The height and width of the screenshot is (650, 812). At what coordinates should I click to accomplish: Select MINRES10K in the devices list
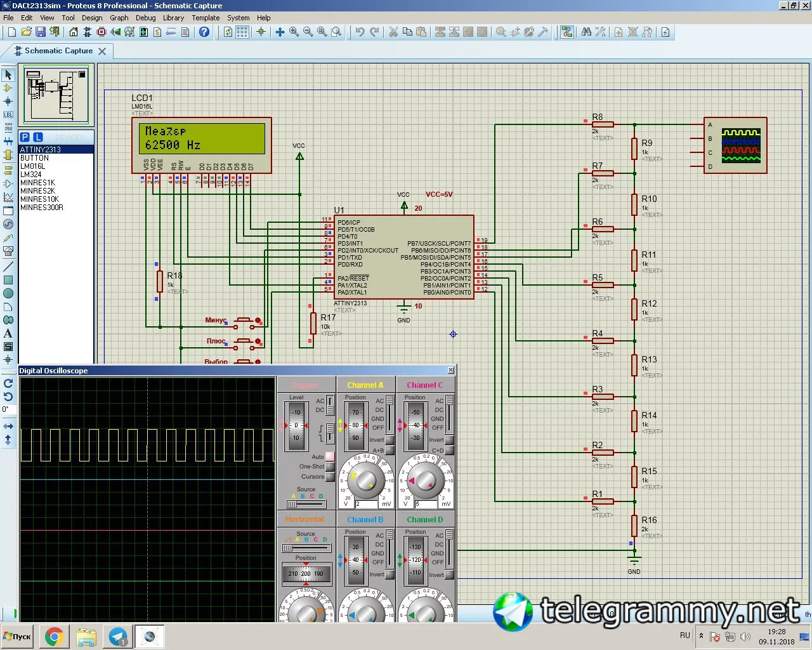click(39, 199)
